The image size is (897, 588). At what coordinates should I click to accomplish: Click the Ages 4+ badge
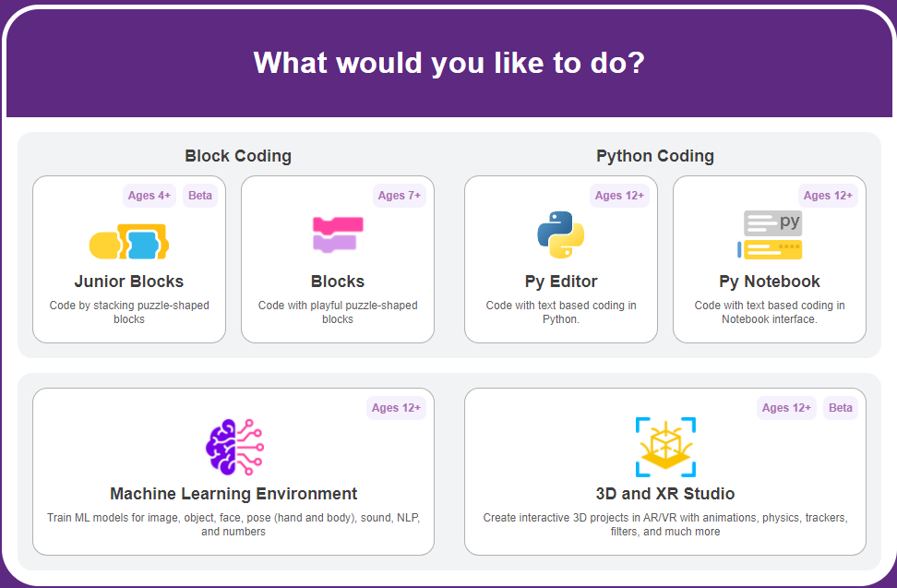pyautogui.click(x=149, y=196)
